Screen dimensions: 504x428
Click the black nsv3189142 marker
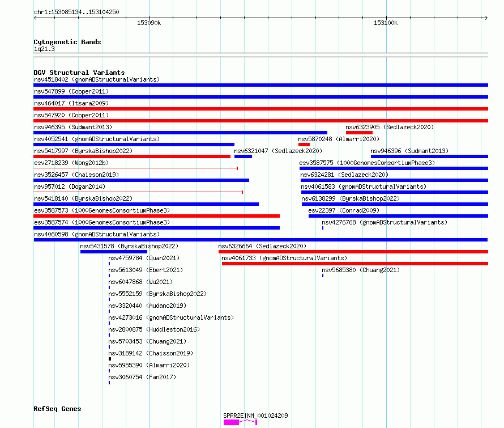(x=110, y=359)
